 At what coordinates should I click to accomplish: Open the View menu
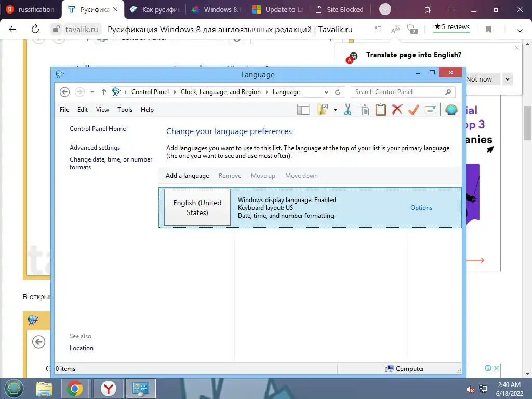[x=102, y=110]
